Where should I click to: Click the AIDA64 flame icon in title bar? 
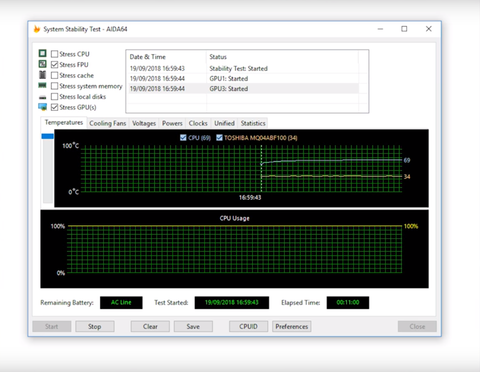[x=37, y=29]
